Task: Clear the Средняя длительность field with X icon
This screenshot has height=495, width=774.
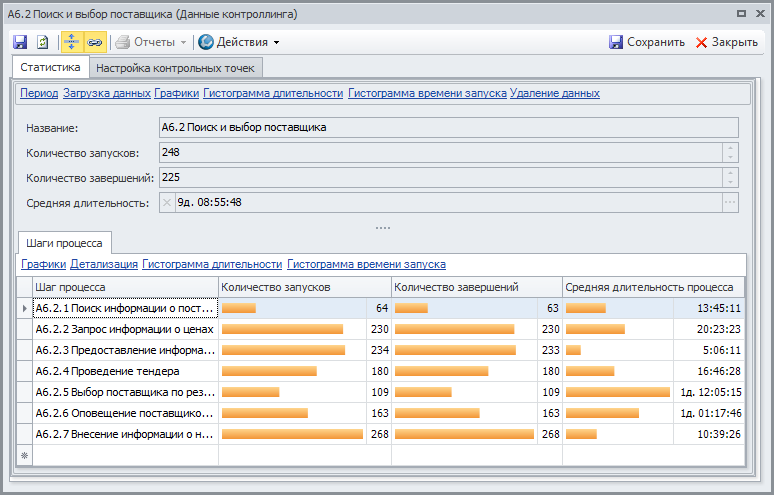Action: [167, 202]
